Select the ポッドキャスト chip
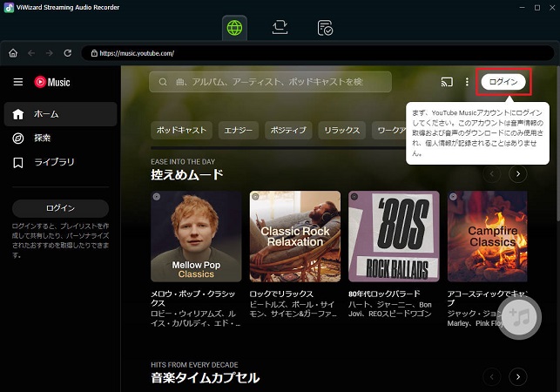 click(181, 130)
